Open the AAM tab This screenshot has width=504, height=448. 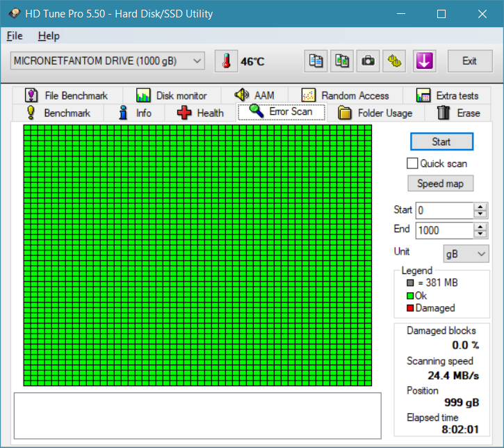point(254,95)
